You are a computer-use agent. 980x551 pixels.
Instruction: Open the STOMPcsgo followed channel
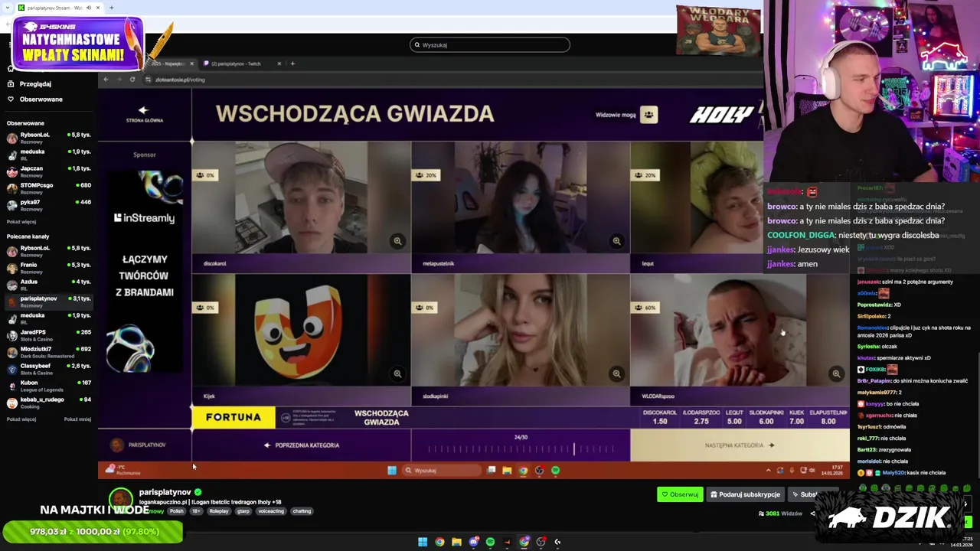coord(47,188)
